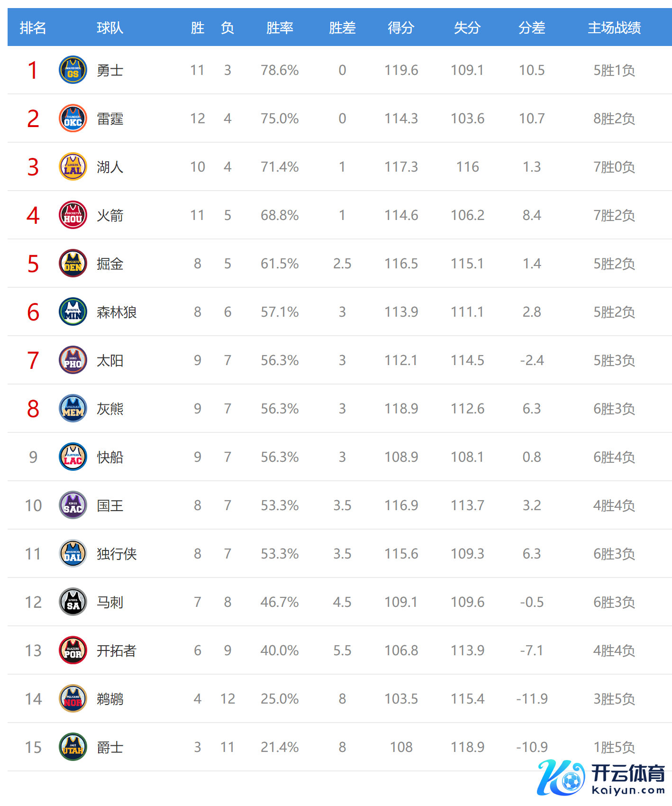Open the 独行侠 team name link
The height and width of the screenshot is (806, 672).
point(117,554)
